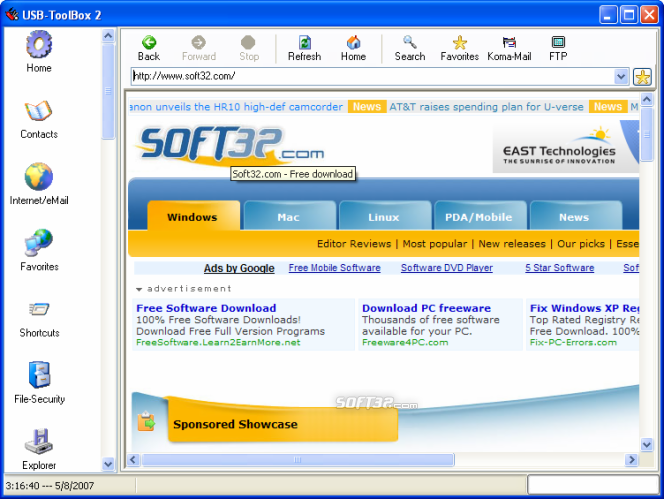Add page to favorites star button
This screenshot has width=664, height=499.
point(642,77)
